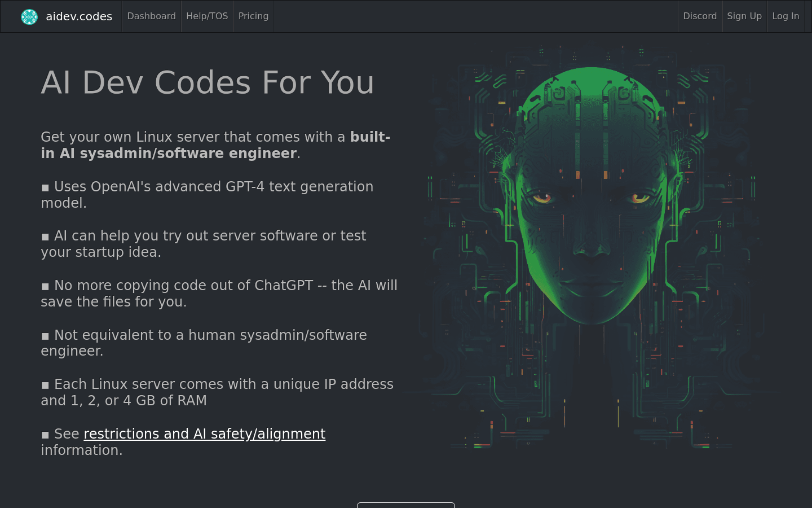Open the Help/TOS page
This screenshot has height=508, width=812.
(207, 16)
